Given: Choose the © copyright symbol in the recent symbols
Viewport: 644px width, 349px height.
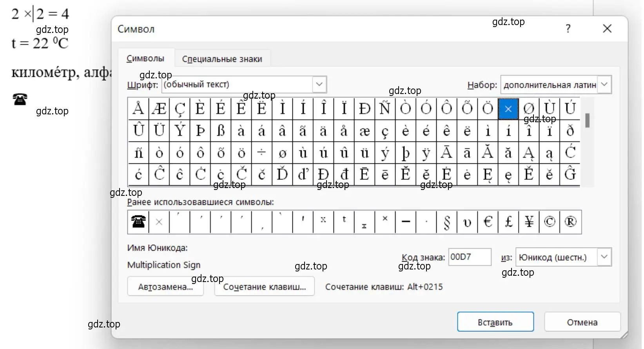Looking at the screenshot, I should tap(550, 222).
